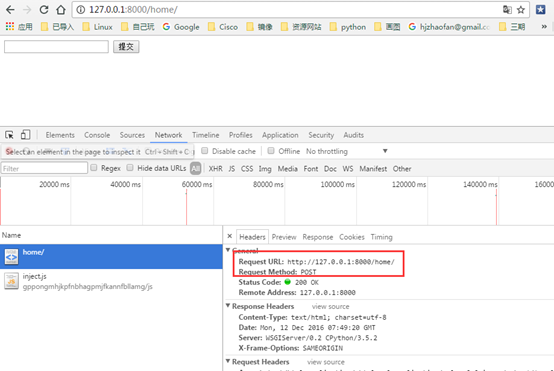
Task: Switch to the Console tab
Action: pos(97,135)
